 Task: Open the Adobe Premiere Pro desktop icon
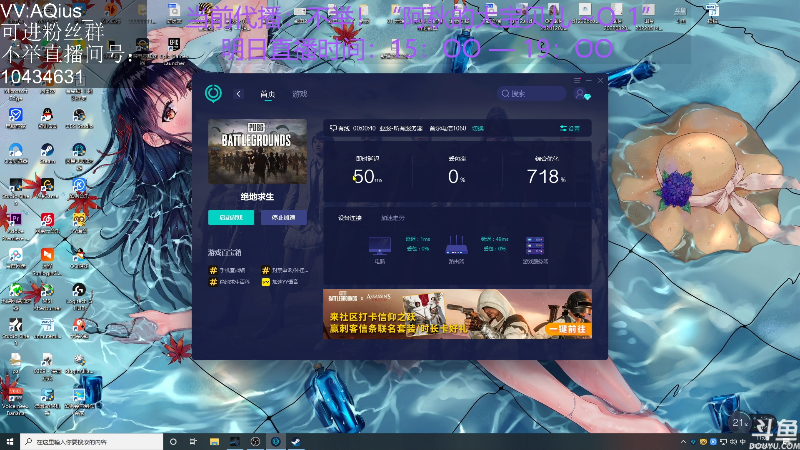[x=15, y=220]
